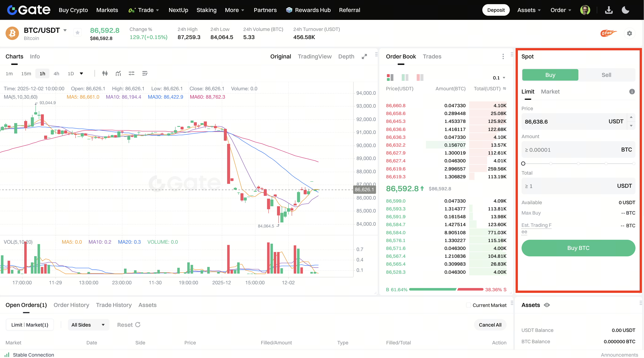Viewport: 644px width, 358px height.
Task: Open the limit order info icon
Action: click(632, 91)
